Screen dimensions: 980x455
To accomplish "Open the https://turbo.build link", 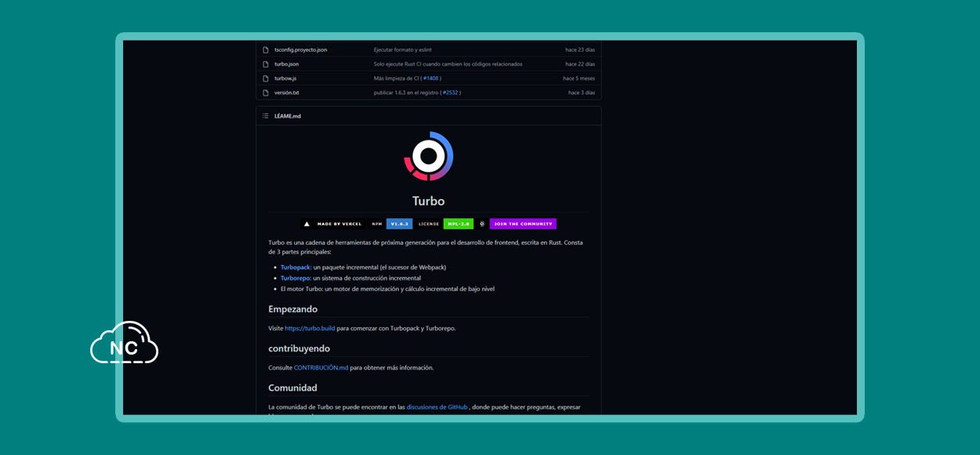I will (310, 328).
